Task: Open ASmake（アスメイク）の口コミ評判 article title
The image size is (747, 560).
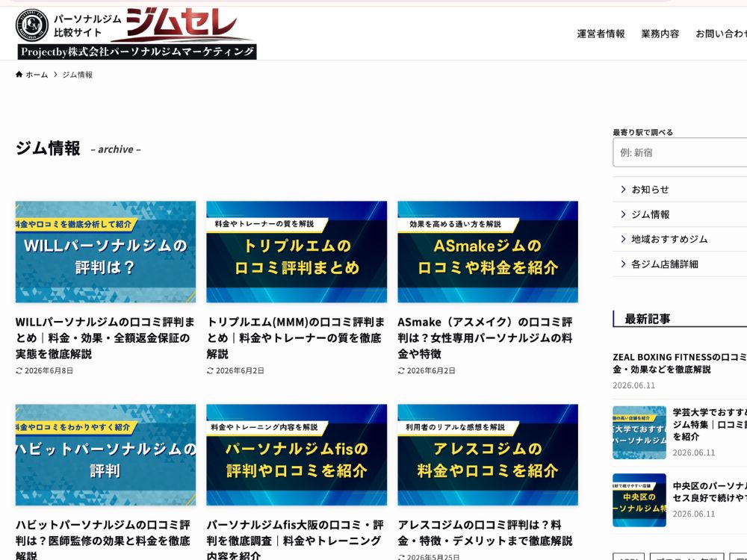Action: pos(486,338)
